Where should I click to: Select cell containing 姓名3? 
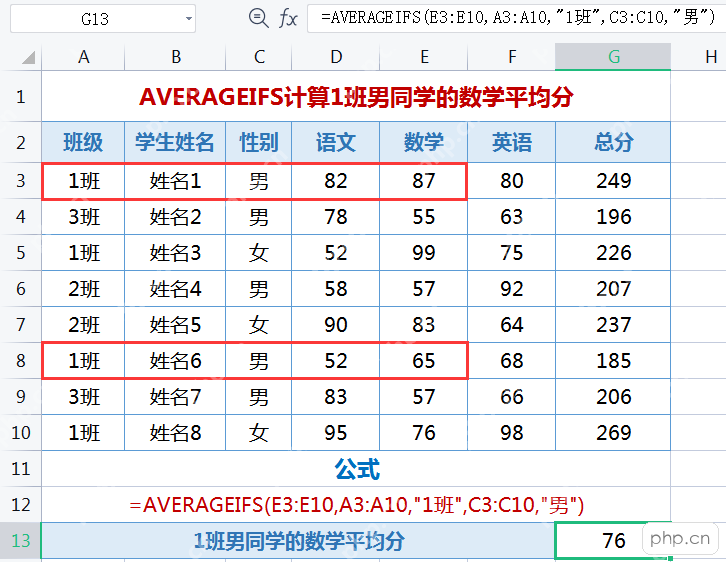[x=175, y=253]
